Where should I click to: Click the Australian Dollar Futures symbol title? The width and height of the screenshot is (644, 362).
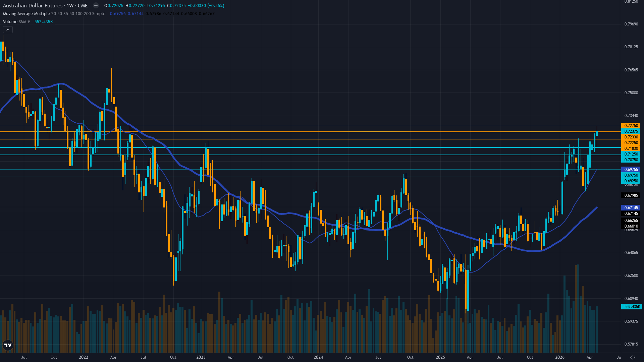pos(33,6)
